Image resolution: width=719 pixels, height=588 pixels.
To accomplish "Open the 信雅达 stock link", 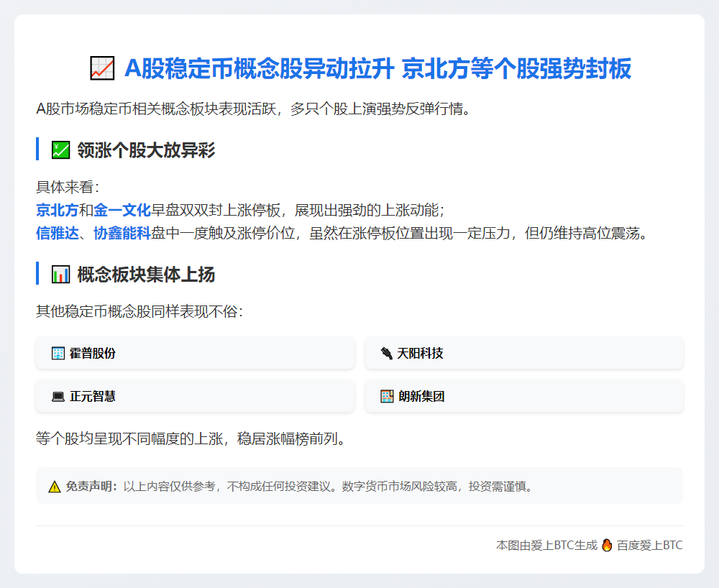I will pyautogui.click(x=58, y=234).
